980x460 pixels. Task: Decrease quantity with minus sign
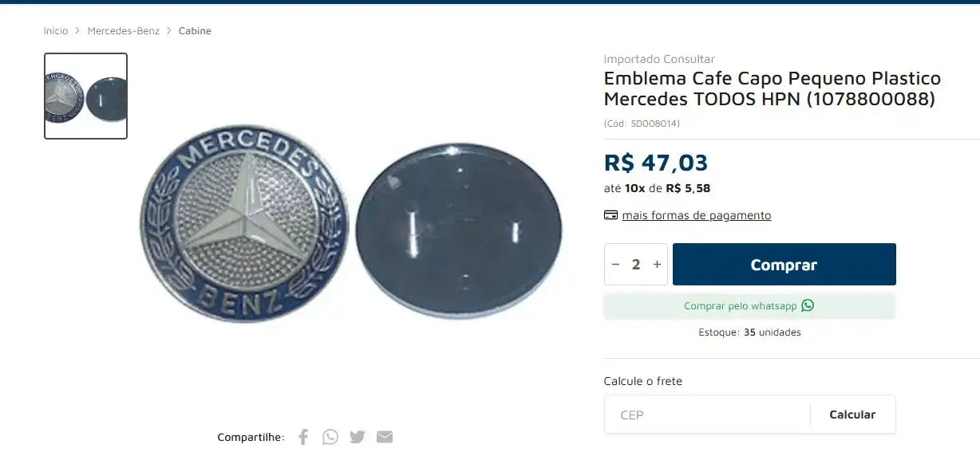pos(615,265)
